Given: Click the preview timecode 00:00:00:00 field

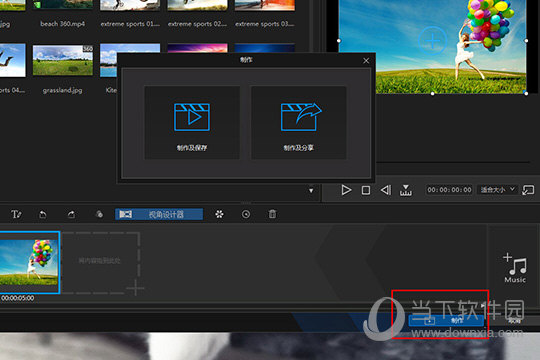Looking at the screenshot, I should [x=449, y=190].
